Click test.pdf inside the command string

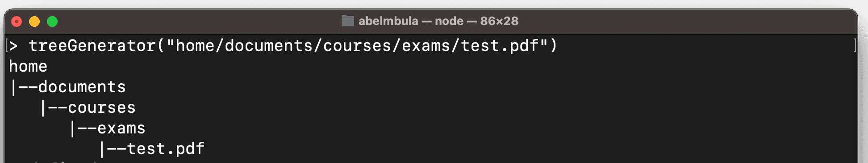500,46
